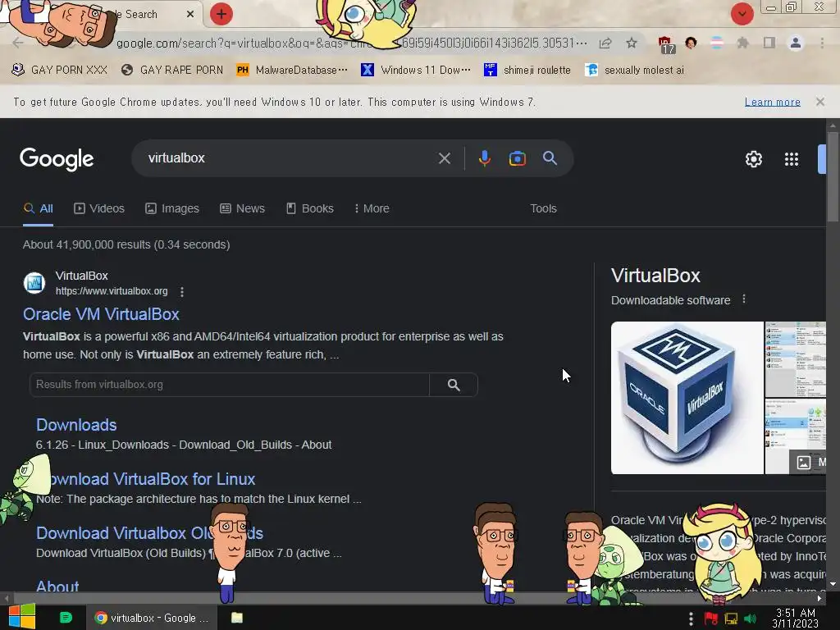Open the top VirtualBox screenshot thumbnail
This screenshot has height=630, width=840.
(796, 359)
